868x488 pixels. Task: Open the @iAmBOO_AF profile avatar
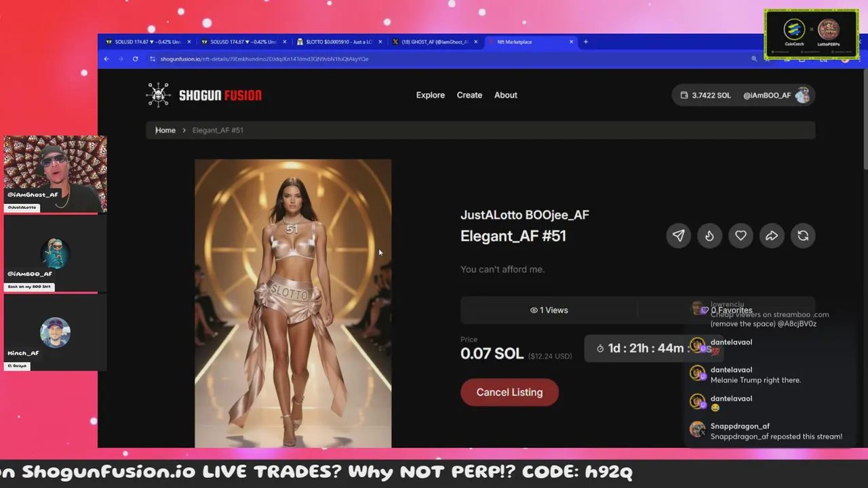(x=802, y=96)
